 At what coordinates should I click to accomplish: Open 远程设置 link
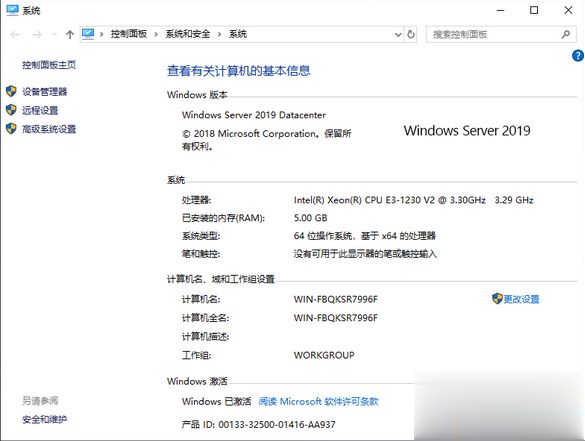pos(40,110)
